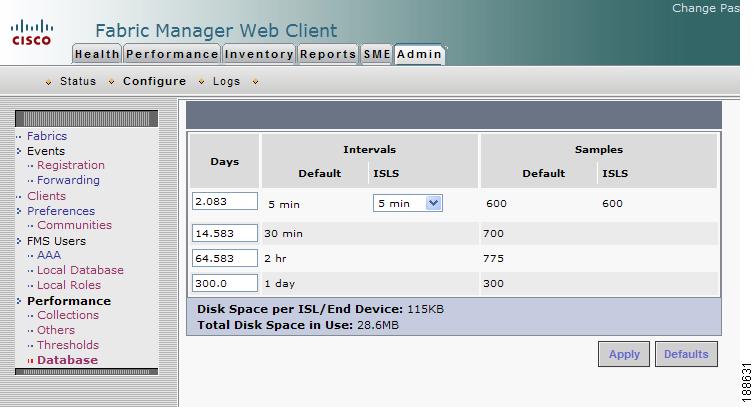Click the Apply button
755x407 pixels.
(624, 354)
